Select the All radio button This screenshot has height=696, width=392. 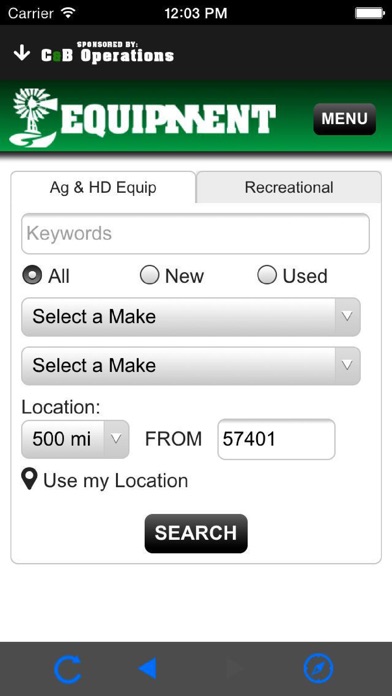[32, 275]
